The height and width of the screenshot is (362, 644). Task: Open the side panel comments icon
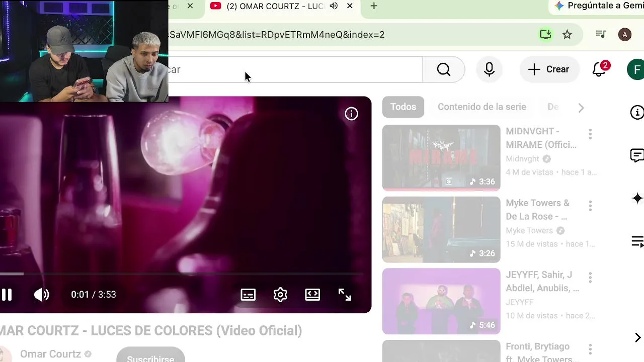pyautogui.click(x=637, y=155)
